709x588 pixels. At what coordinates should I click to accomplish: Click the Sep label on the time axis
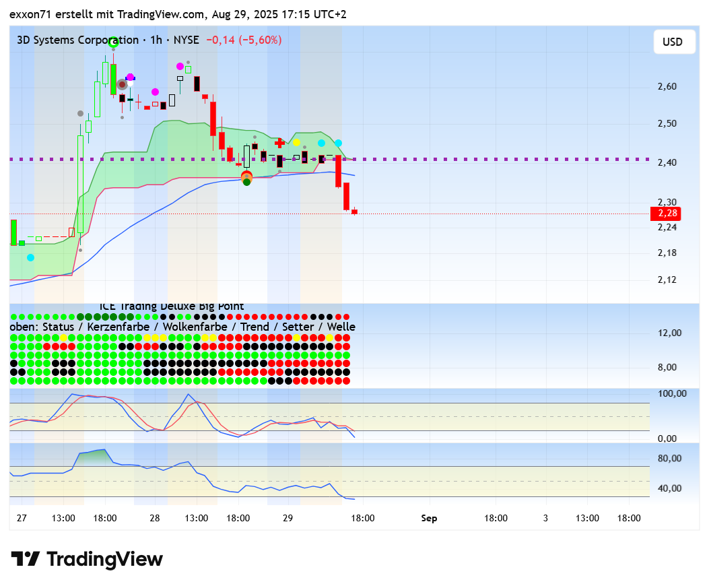[x=429, y=518]
